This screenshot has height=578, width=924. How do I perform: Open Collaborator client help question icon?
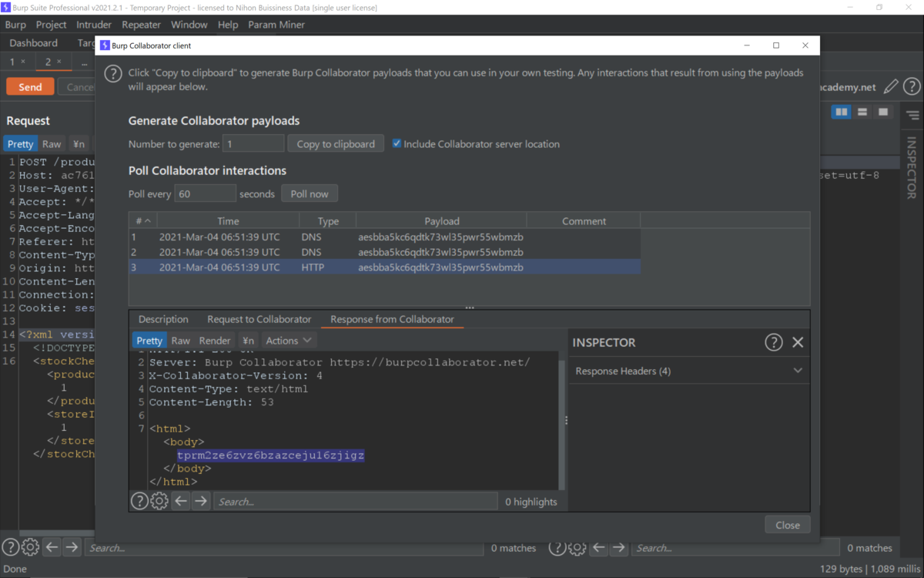(x=113, y=73)
